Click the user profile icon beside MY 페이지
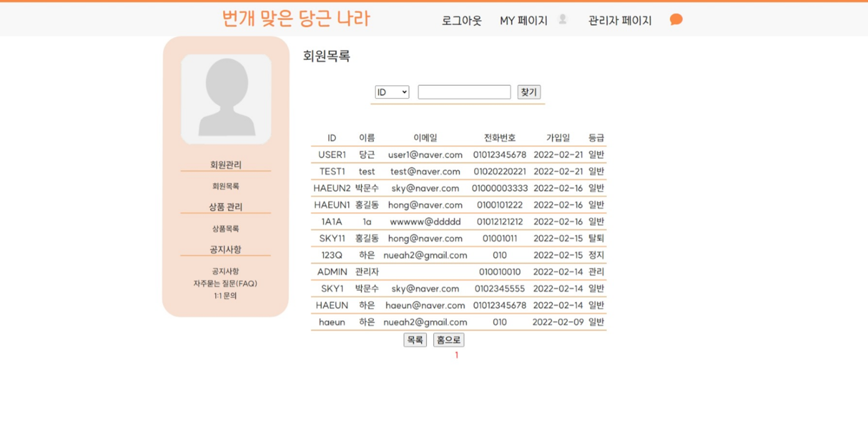 563,19
